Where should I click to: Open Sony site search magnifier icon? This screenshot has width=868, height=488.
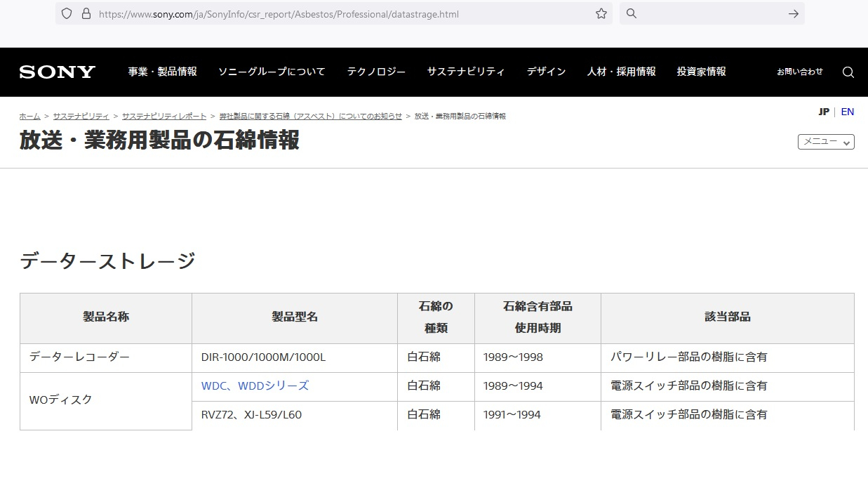tap(848, 72)
